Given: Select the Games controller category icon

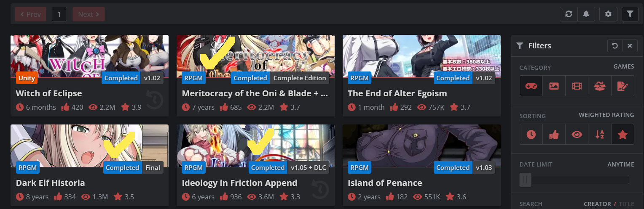Looking at the screenshot, I should click(x=531, y=86).
